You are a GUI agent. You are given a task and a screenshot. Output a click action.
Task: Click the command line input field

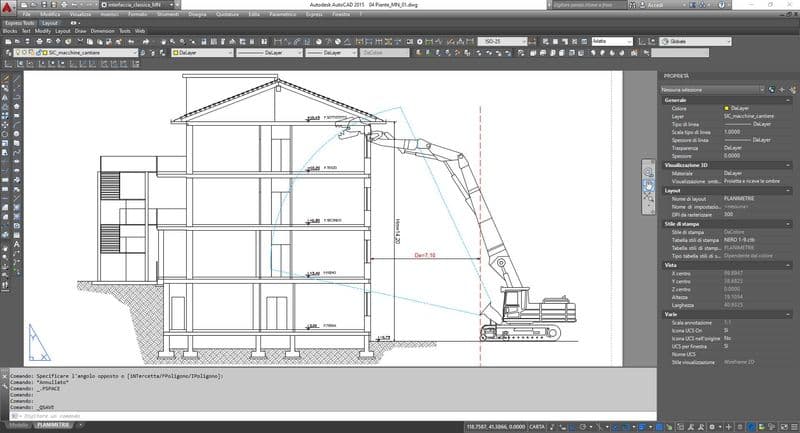pyautogui.click(x=300, y=416)
